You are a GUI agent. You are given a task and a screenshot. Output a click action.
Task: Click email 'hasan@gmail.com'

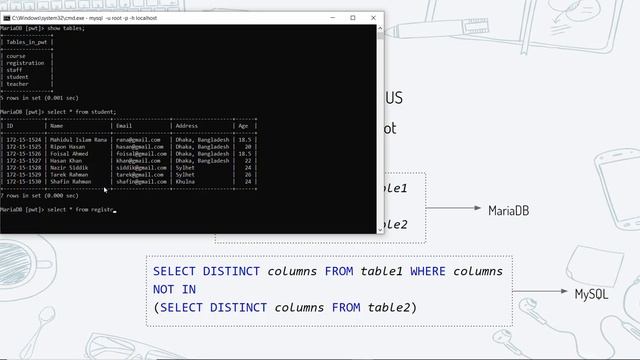(x=140, y=147)
